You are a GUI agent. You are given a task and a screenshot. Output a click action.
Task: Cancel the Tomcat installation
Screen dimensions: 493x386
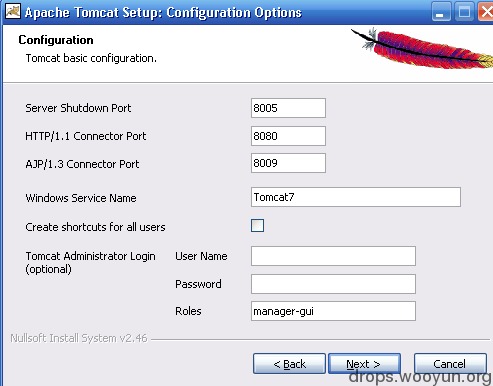450,364
